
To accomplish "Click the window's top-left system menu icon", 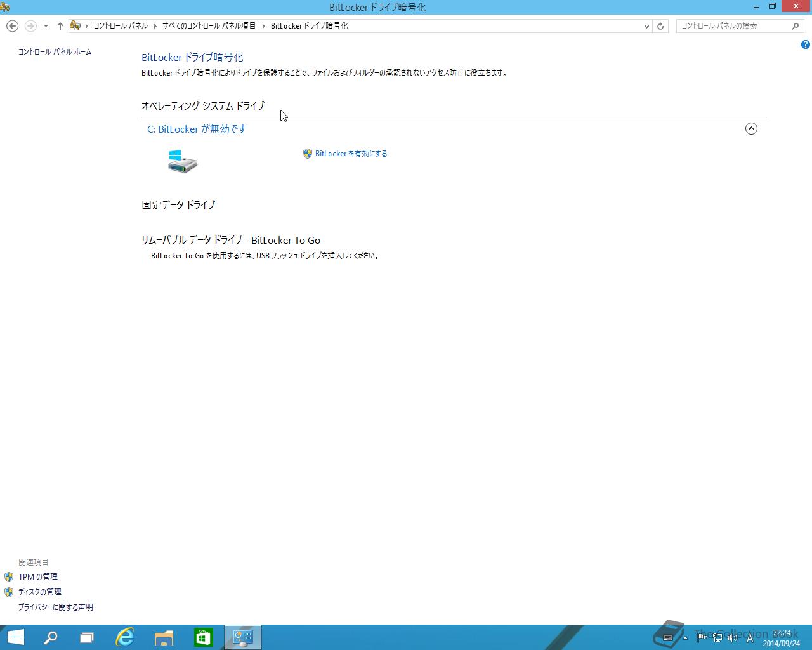I will (x=5, y=7).
